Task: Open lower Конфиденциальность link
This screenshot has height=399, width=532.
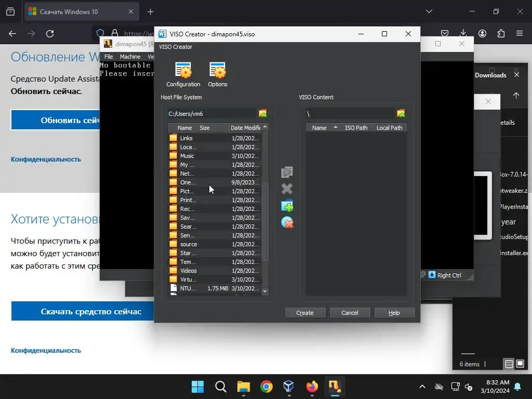Action: coord(46,351)
